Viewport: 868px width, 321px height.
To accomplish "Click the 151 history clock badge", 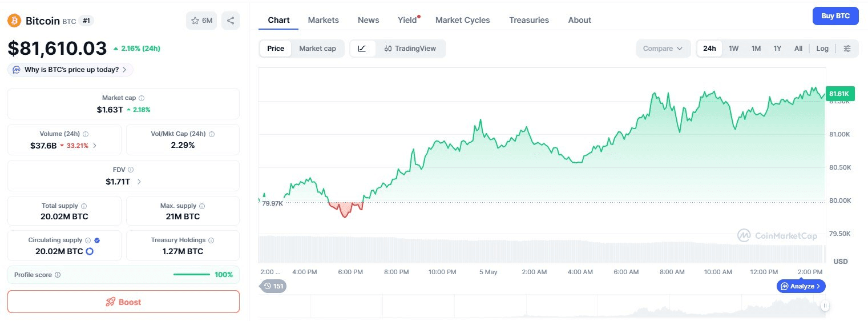I will [273, 286].
